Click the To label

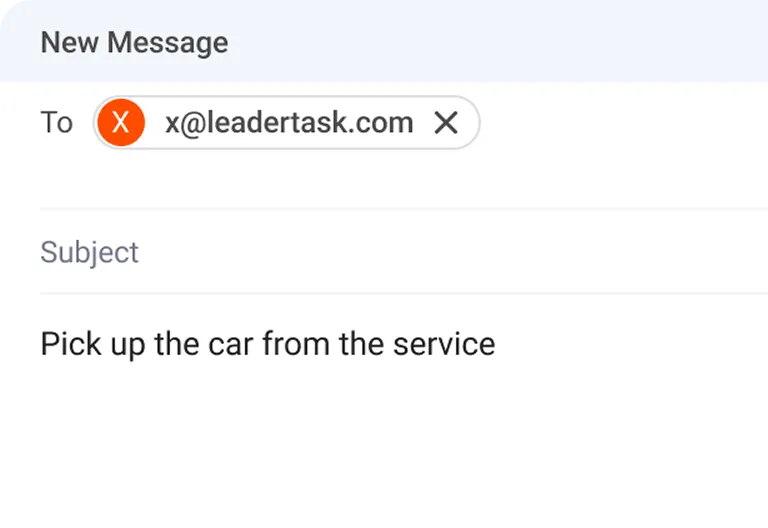[x=56, y=123]
